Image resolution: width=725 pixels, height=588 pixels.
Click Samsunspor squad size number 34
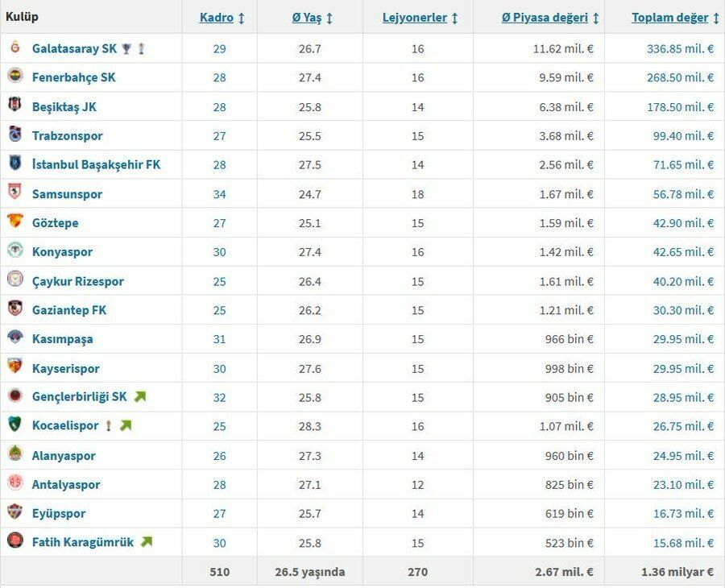[x=220, y=194]
